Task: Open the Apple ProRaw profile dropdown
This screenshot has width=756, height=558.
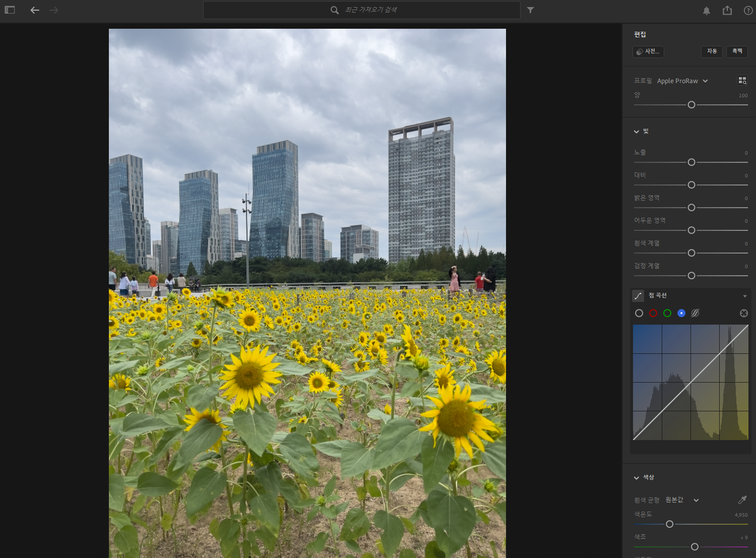Action: tap(682, 81)
